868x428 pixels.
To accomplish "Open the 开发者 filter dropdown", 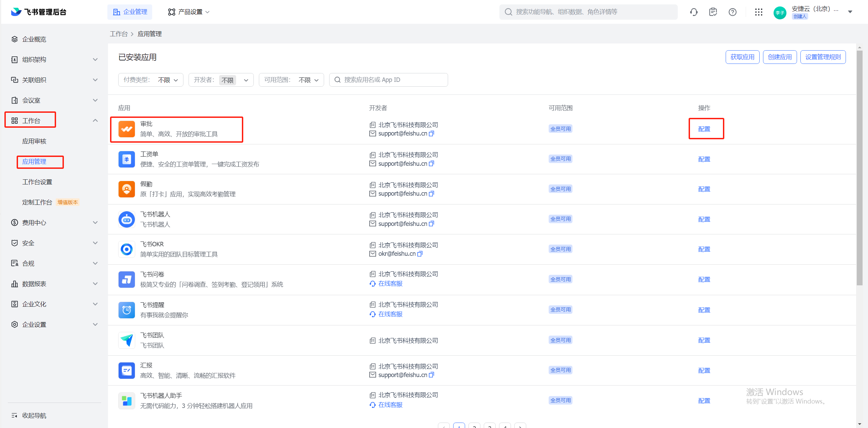I will (x=221, y=80).
